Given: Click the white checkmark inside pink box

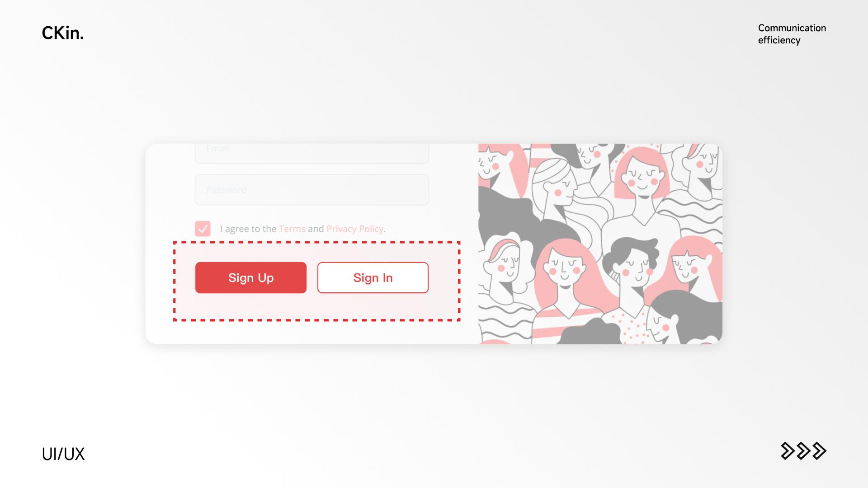Looking at the screenshot, I should (x=203, y=229).
